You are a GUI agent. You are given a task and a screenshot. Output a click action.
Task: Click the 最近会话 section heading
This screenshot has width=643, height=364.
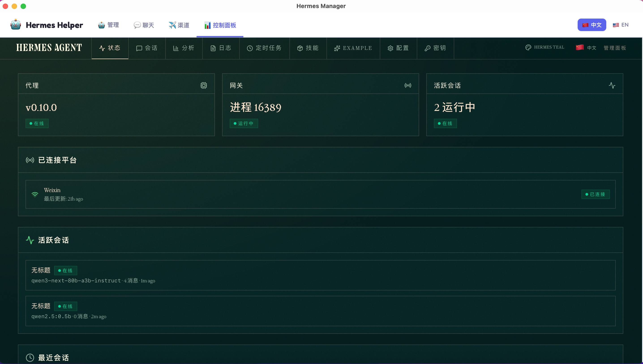coord(54,358)
